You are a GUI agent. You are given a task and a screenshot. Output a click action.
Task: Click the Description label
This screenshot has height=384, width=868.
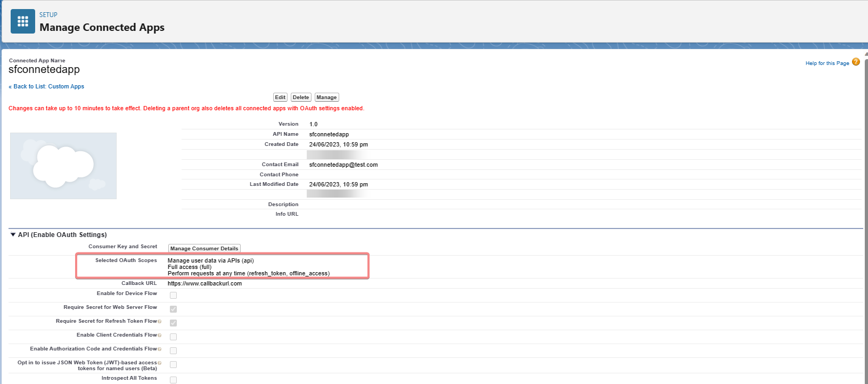coord(283,205)
